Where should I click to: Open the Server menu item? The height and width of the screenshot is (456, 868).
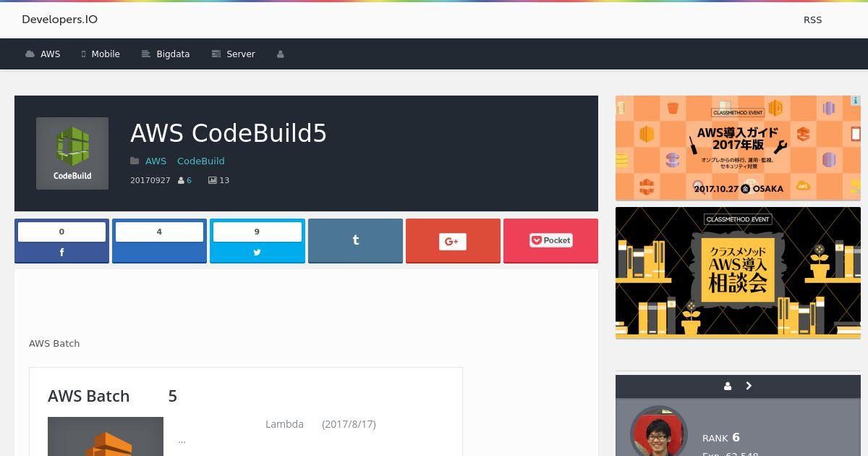point(233,54)
